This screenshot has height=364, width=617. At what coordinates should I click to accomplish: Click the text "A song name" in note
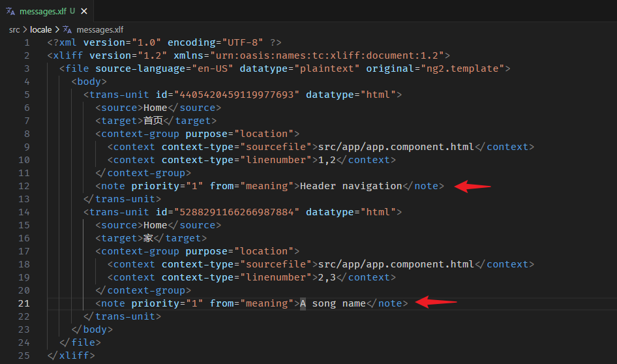333,303
